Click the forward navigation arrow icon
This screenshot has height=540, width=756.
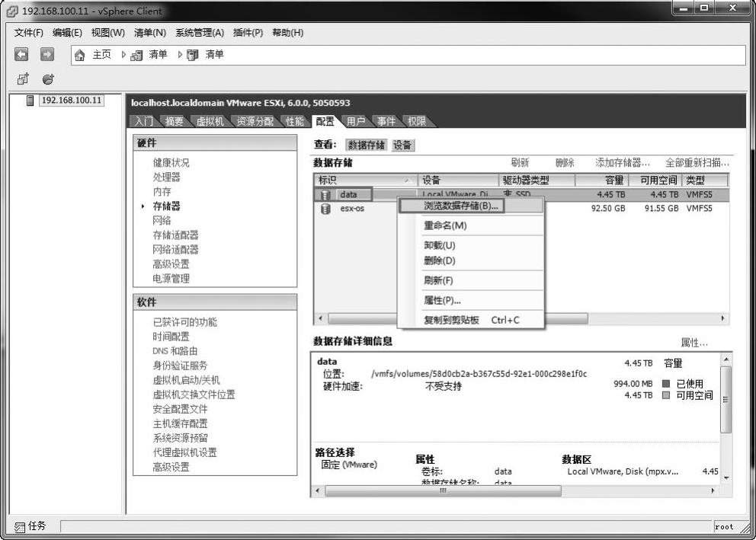47,55
